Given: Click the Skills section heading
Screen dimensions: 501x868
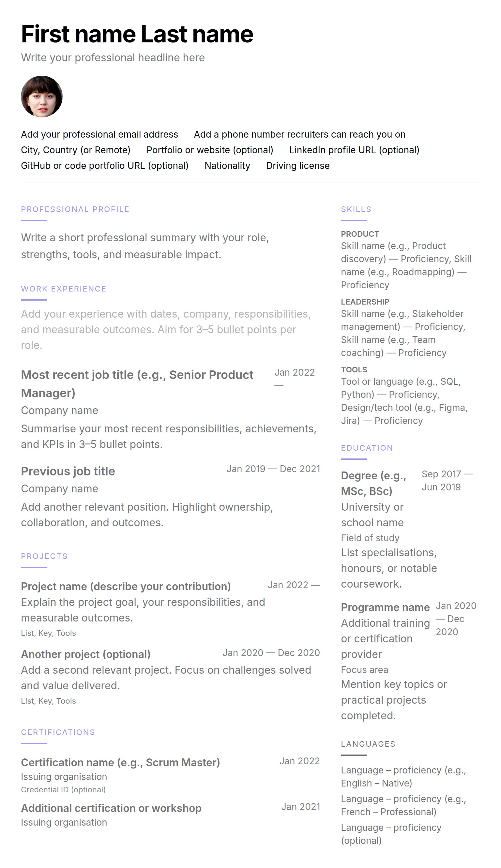Looking at the screenshot, I should point(356,209).
